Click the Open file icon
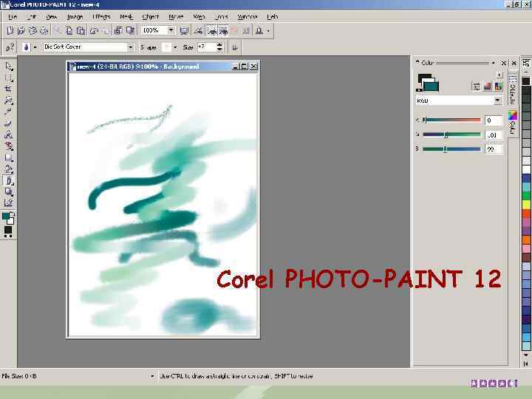This screenshot has height=399, width=532. click(x=21, y=31)
